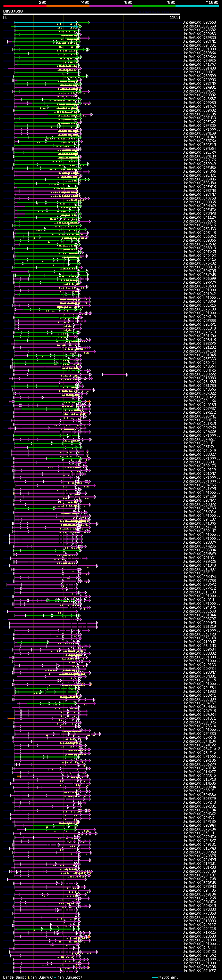The width and height of the screenshot is (222, 980).
Task: Click UniRef100_Q9SN46 hit
Action: 199,340
